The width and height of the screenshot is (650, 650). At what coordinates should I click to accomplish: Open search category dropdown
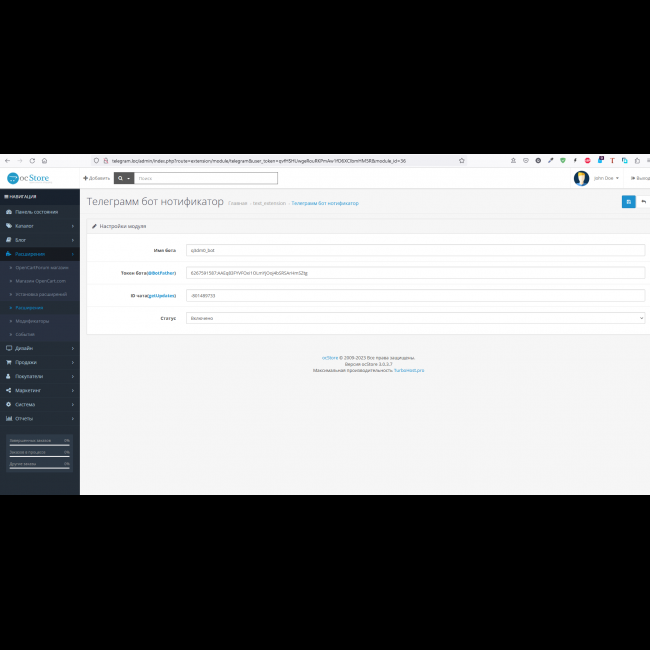pos(123,178)
